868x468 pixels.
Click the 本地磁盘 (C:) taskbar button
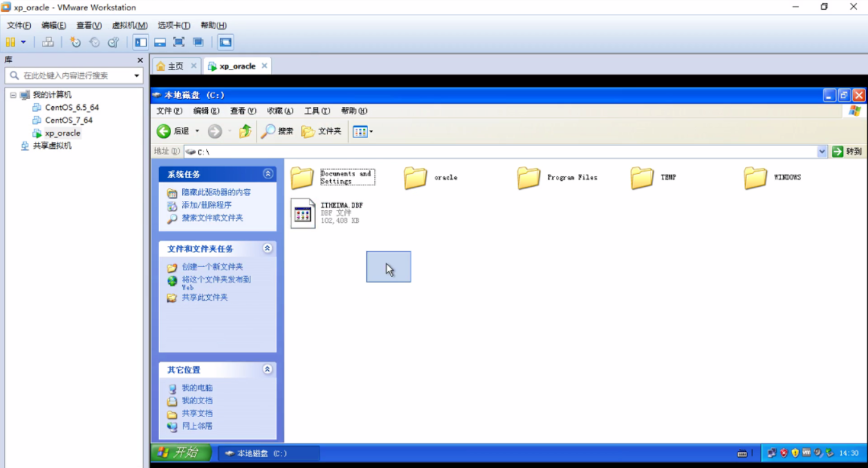[268, 453]
